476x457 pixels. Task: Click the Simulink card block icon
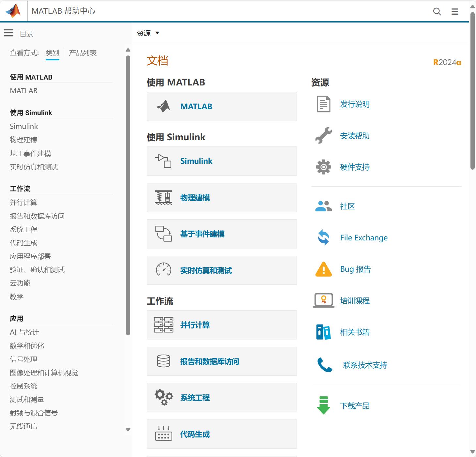[x=163, y=161]
